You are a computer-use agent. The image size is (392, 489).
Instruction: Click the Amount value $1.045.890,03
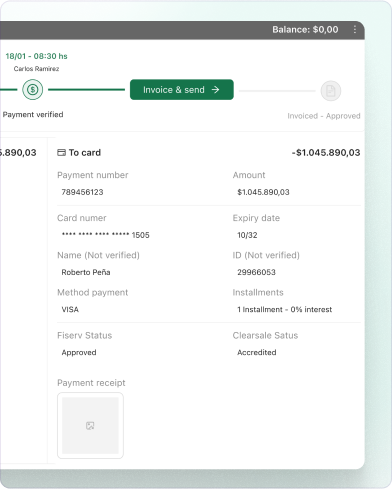tap(263, 192)
